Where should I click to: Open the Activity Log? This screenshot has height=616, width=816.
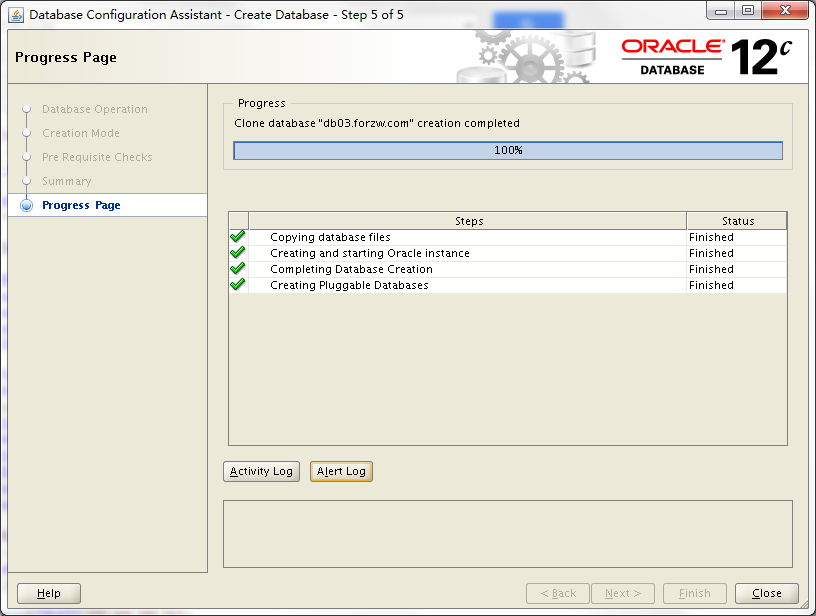[x=261, y=471]
